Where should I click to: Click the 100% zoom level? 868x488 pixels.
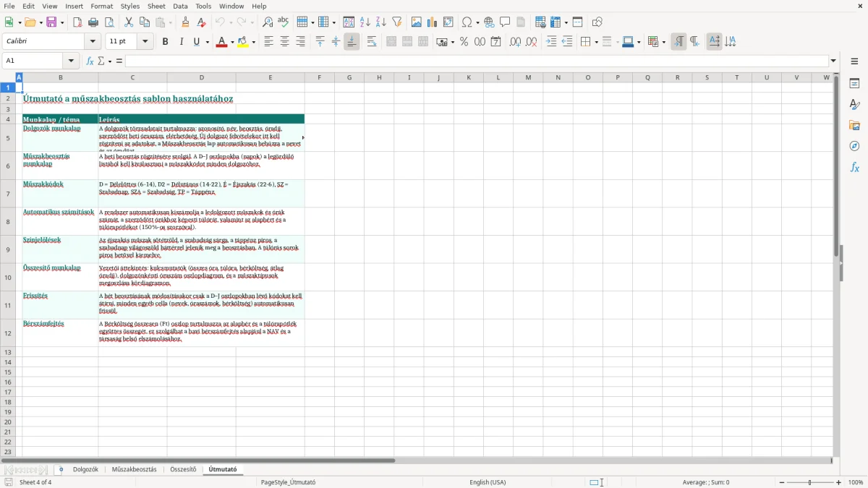point(856,482)
